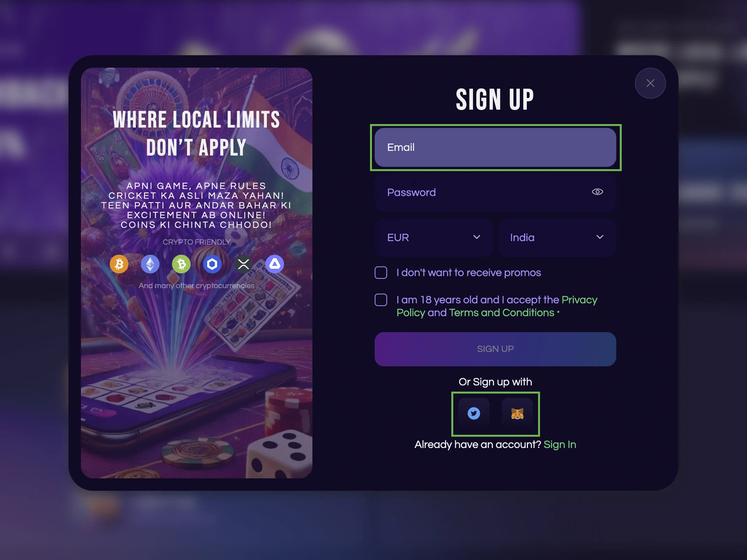Viewport: 747px width, 560px height.
Task: Click the Bitcoin Cash cryptocurrency icon
Action: 181,263
